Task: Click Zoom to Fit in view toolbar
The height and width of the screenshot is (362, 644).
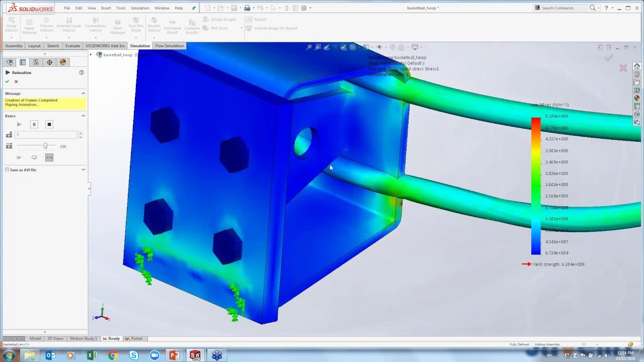Action: pos(309,47)
